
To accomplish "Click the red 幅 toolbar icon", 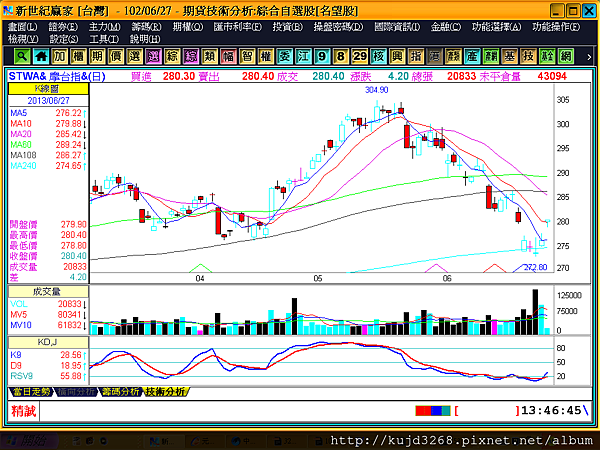I will click(x=228, y=57).
